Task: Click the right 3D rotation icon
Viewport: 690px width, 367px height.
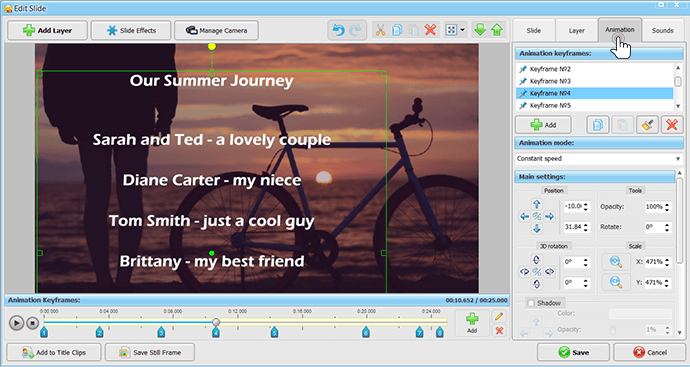Action: (549, 272)
